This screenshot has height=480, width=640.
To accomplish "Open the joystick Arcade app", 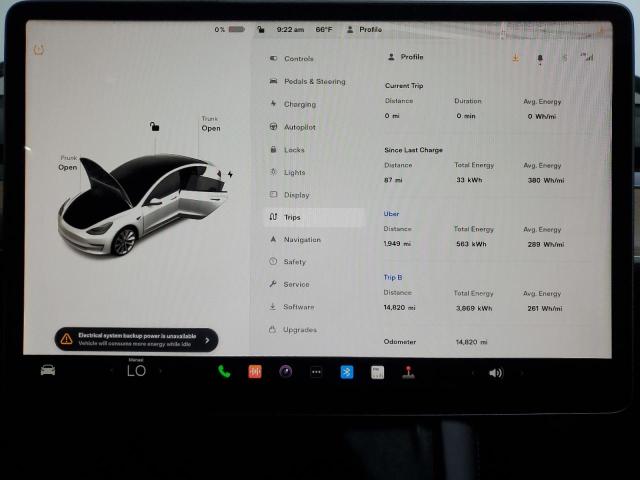I will click(x=408, y=372).
